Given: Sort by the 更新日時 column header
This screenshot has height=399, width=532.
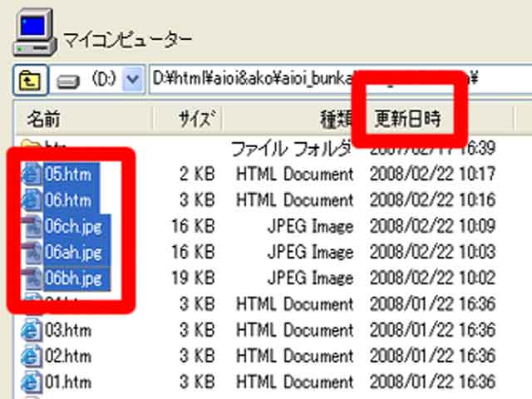Looking at the screenshot, I should click(x=407, y=119).
